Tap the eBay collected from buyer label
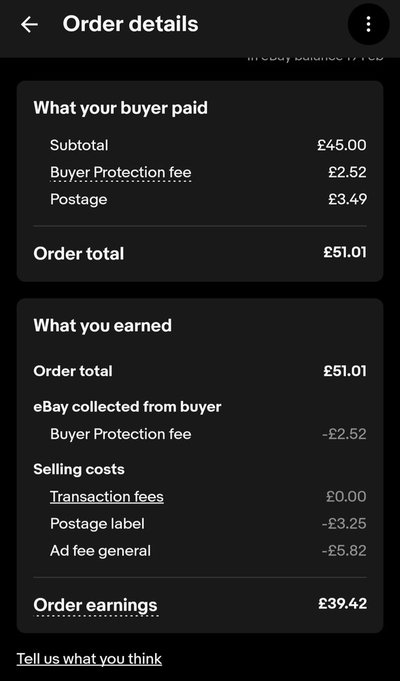 [x=127, y=407]
